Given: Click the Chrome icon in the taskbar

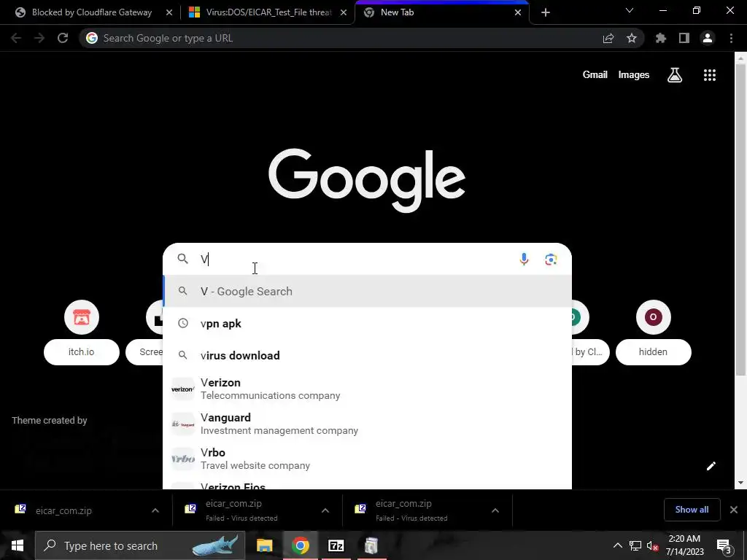Looking at the screenshot, I should coord(300,545).
